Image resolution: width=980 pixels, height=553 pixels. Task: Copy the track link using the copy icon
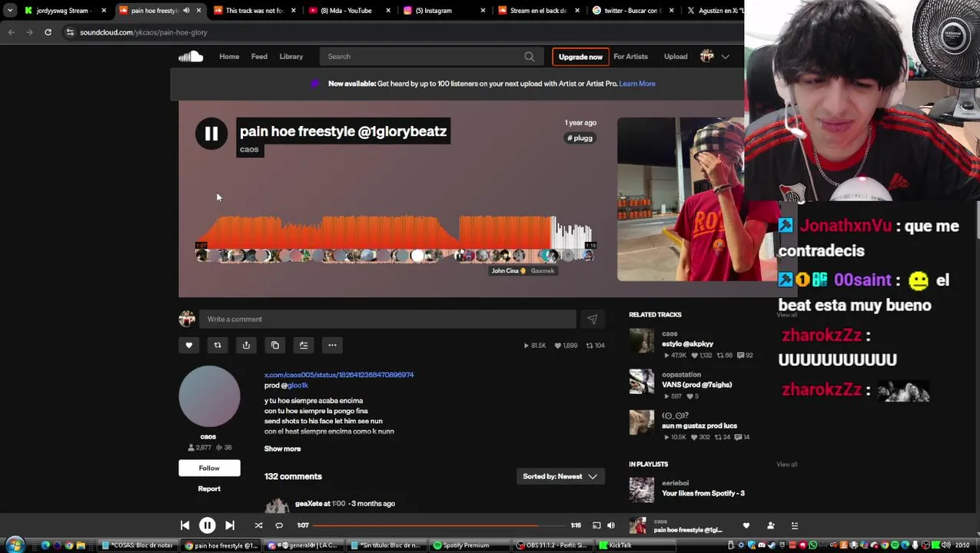[x=275, y=346]
